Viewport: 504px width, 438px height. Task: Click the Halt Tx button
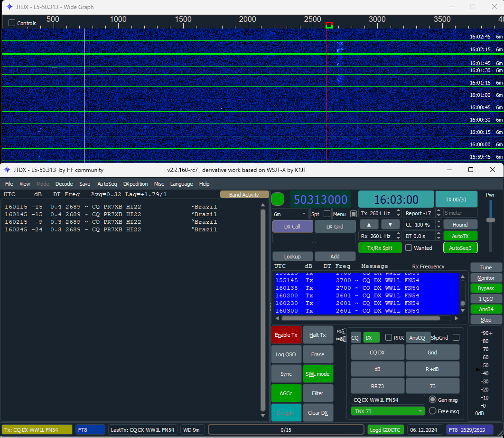coord(317,335)
